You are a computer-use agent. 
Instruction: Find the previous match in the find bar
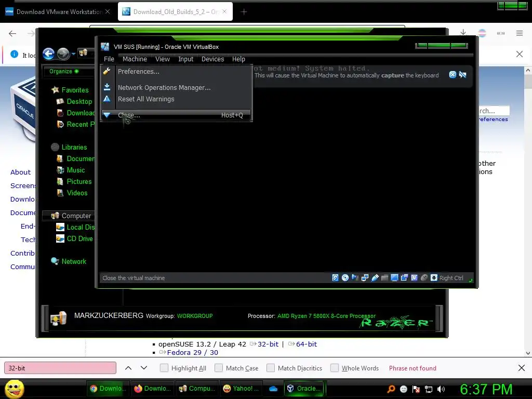click(x=128, y=368)
